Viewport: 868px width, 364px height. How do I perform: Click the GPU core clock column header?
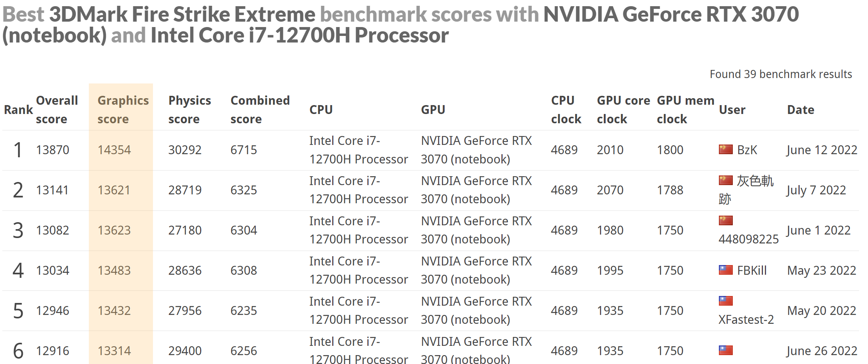tap(623, 110)
